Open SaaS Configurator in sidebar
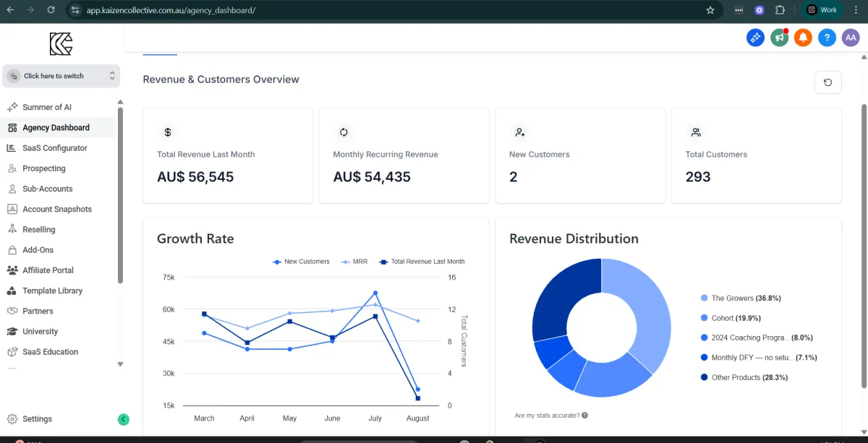The height and width of the screenshot is (443, 868). click(54, 148)
